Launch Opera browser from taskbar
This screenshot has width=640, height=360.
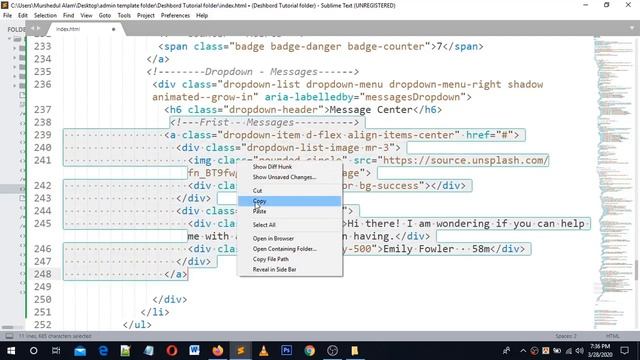172,351
